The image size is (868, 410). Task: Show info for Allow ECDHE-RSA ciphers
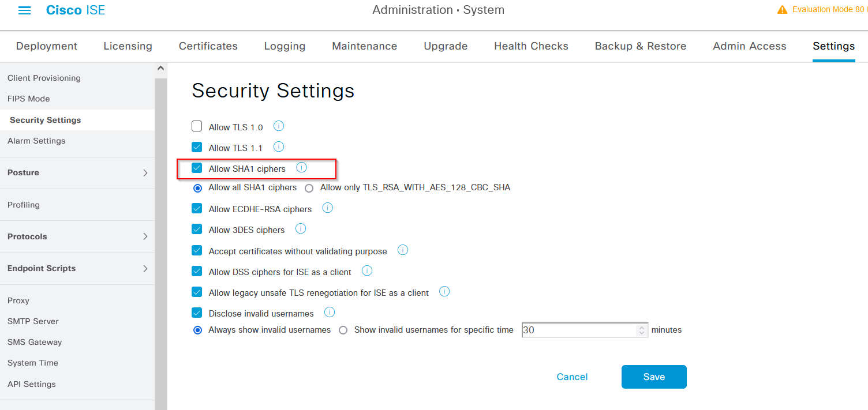(328, 208)
